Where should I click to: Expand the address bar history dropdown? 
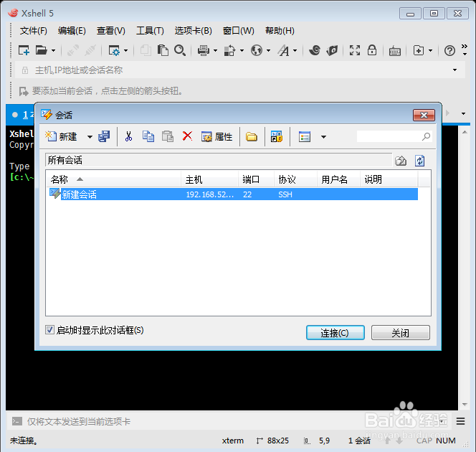pyautogui.click(x=454, y=70)
